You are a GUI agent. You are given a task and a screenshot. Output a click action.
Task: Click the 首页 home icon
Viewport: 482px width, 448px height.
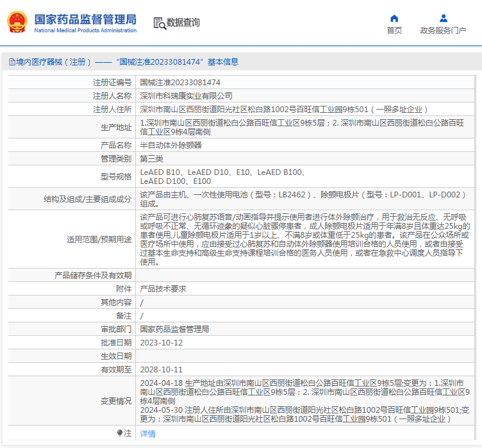click(x=394, y=19)
